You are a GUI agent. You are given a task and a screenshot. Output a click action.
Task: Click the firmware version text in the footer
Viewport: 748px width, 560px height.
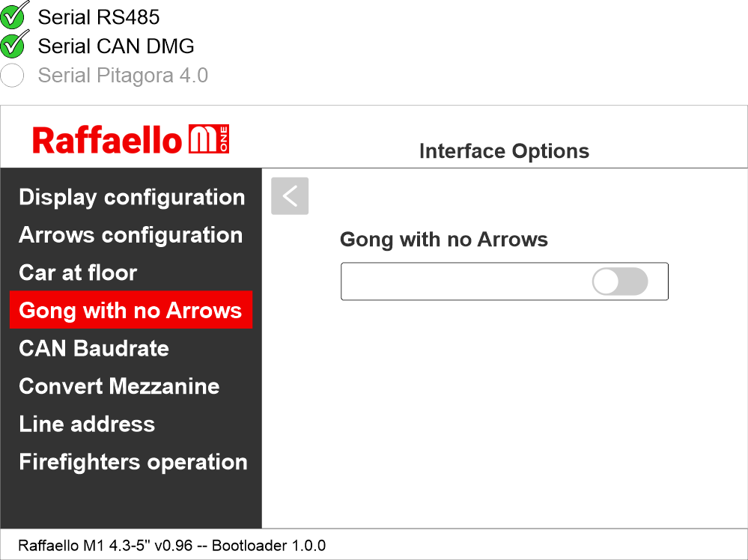[x=171, y=545]
